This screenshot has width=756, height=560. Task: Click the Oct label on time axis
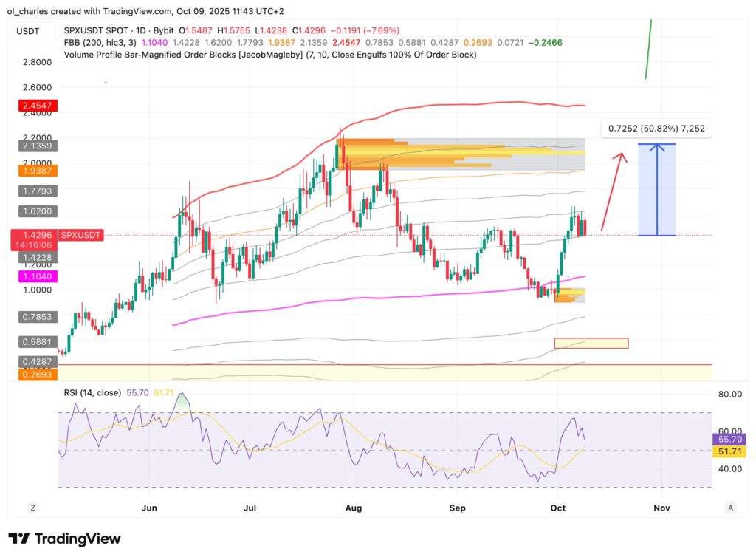coord(557,508)
